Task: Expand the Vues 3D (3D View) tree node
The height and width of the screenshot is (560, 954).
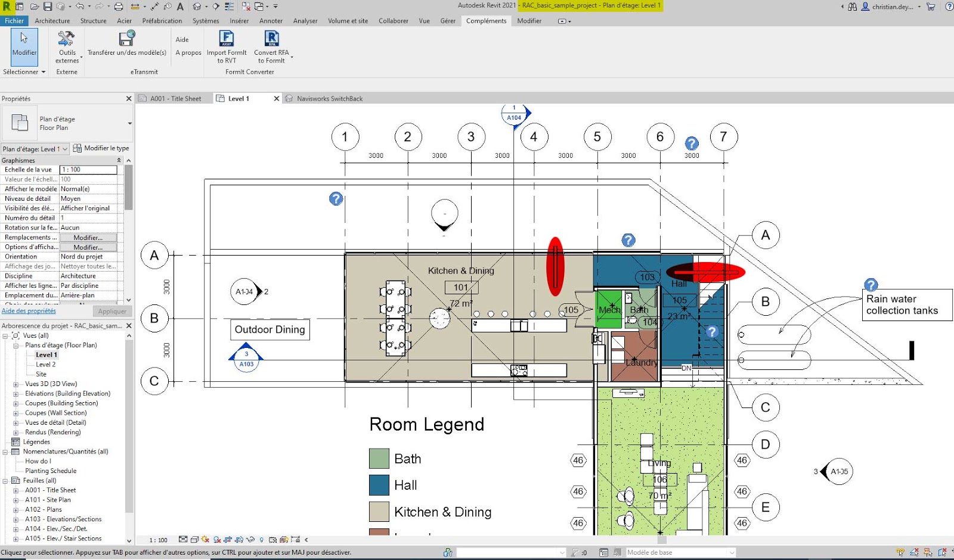Action: click(16, 383)
